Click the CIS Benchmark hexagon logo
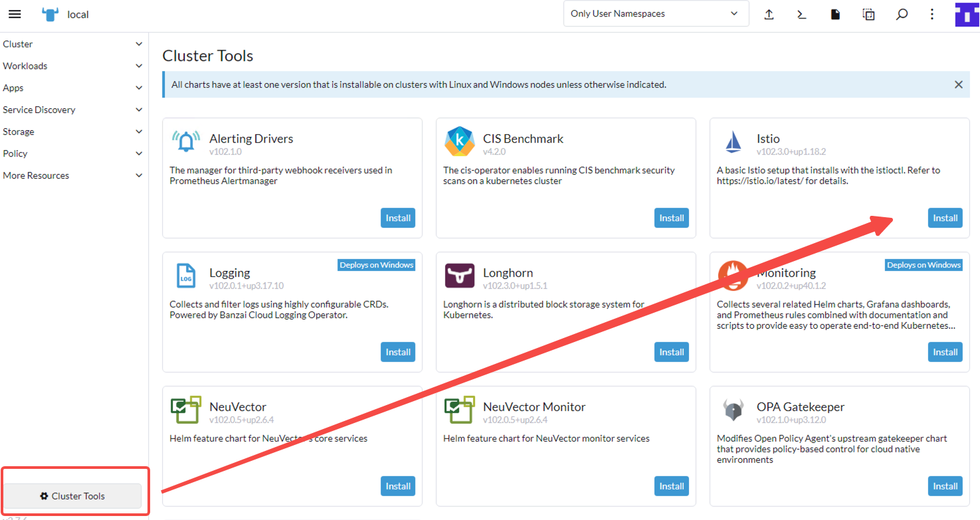The height and width of the screenshot is (520, 980). [x=459, y=141]
